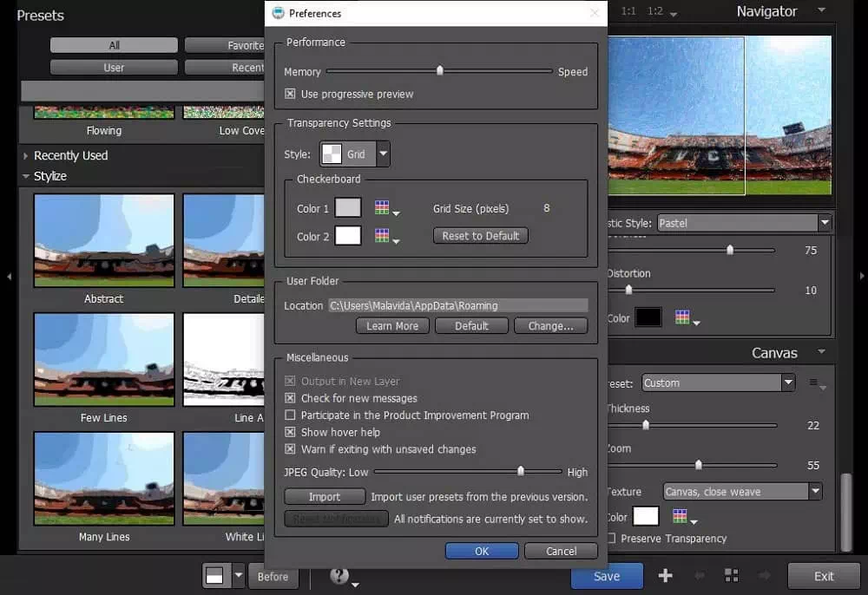
Task: Close the Preferences dialog
Action: (x=595, y=13)
